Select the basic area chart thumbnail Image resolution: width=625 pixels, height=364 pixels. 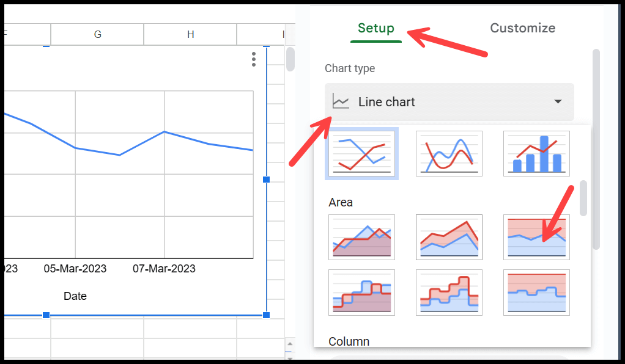361,238
